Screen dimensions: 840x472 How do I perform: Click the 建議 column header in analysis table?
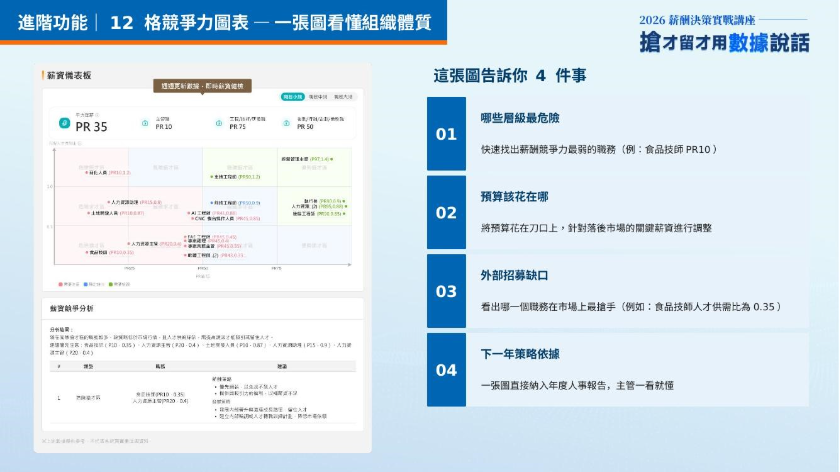click(282, 366)
